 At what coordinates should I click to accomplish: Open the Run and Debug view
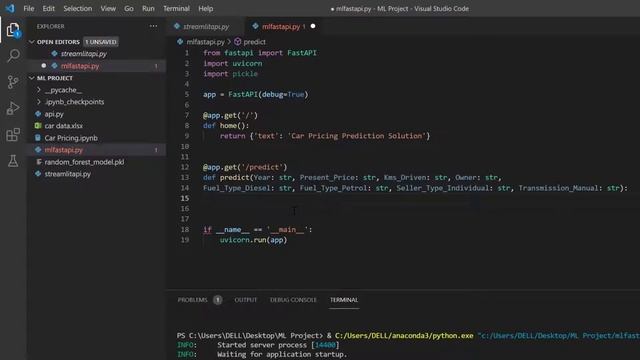click(x=13, y=108)
